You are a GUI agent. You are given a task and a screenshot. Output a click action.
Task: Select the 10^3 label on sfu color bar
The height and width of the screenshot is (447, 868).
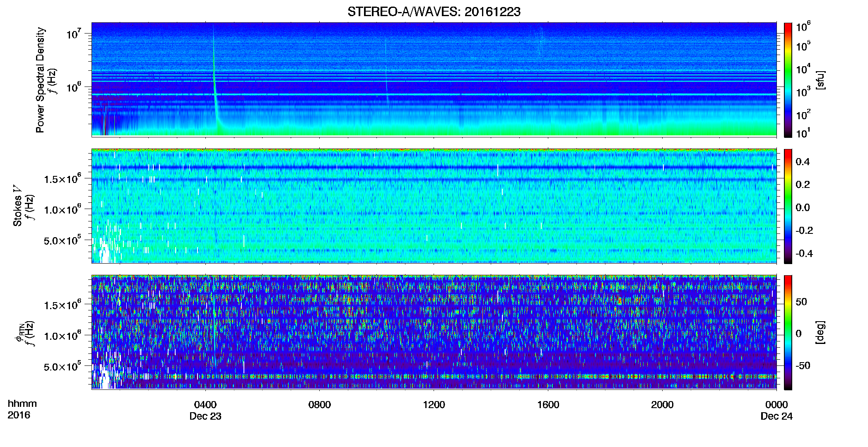(x=803, y=91)
